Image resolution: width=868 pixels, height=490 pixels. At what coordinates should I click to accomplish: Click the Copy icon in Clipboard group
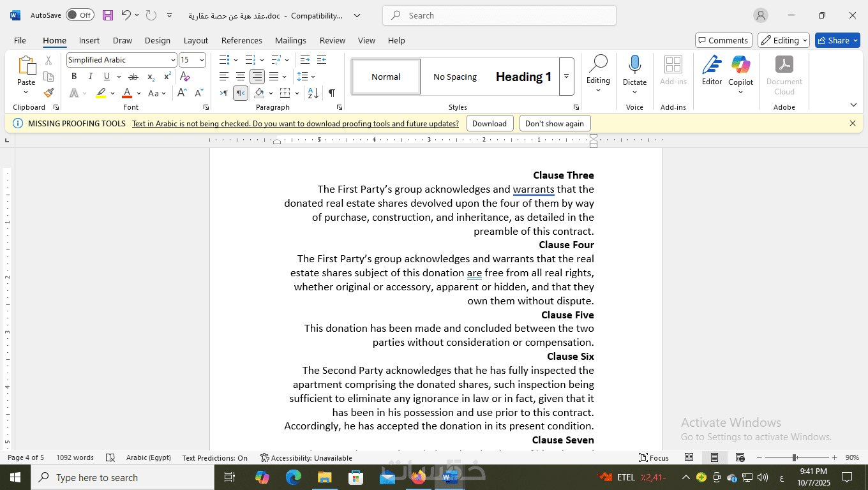click(x=49, y=77)
